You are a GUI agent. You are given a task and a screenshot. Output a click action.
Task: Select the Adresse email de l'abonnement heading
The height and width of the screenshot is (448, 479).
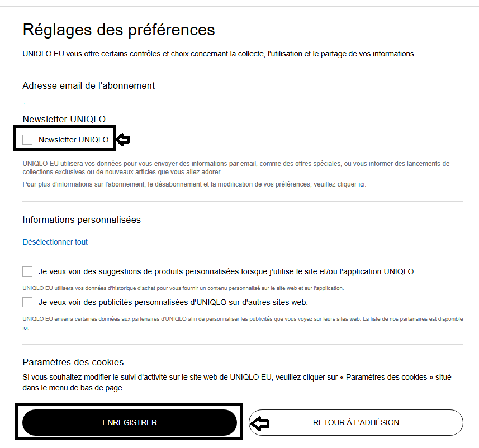(x=88, y=85)
